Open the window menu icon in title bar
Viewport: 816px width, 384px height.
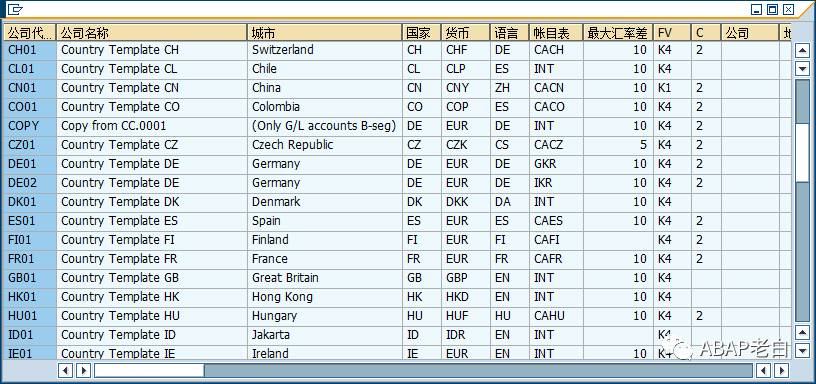click(15, 9)
